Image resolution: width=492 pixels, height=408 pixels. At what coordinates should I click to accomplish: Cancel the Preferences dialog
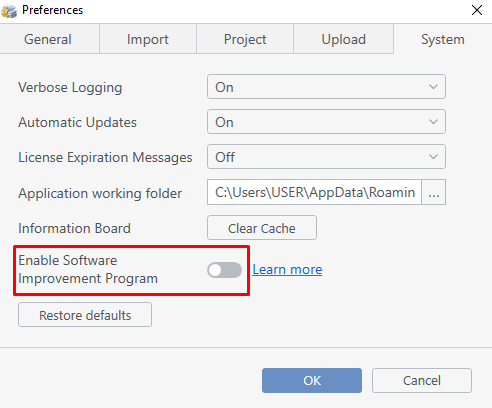coord(422,380)
